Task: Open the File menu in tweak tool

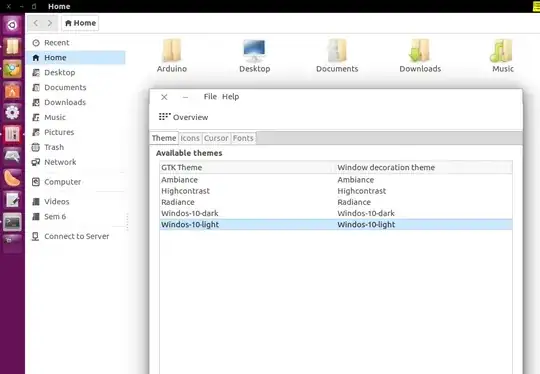Action: point(210,97)
